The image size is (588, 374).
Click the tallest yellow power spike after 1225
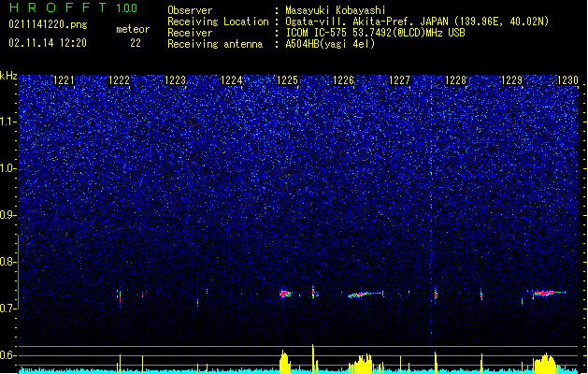pyautogui.click(x=313, y=359)
